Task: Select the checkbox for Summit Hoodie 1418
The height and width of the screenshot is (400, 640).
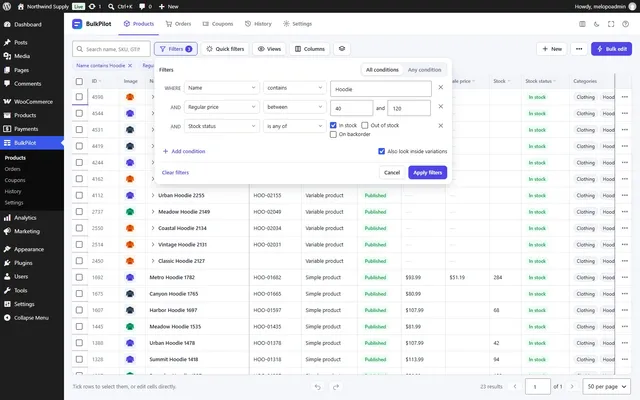Action: pos(79,359)
